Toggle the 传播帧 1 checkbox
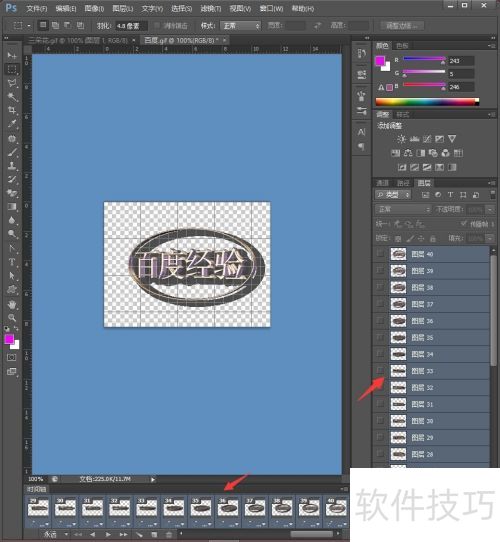Image resolution: width=500 pixels, height=542 pixels. pyautogui.click(x=464, y=224)
